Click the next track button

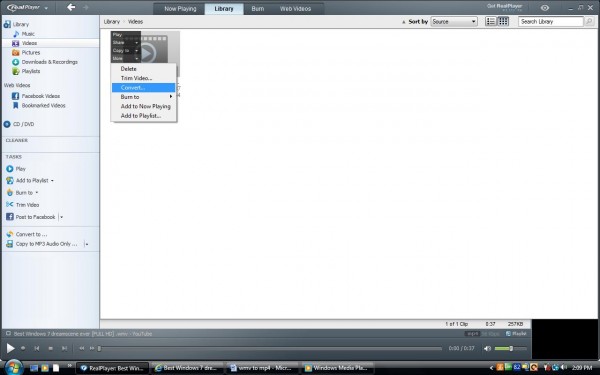pyautogui.click(x=64, y=348)
